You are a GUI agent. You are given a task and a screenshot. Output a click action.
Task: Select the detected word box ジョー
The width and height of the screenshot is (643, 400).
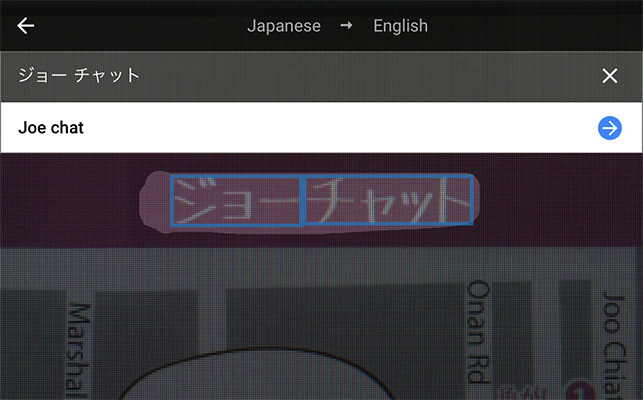(x=237, y=201)
